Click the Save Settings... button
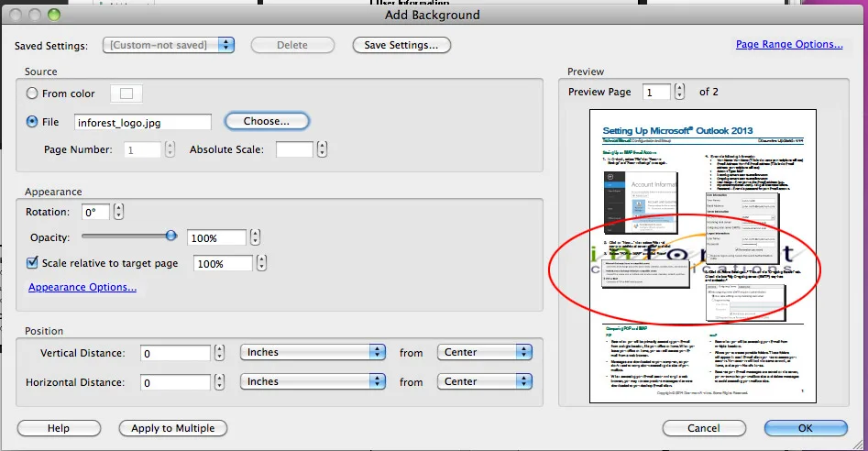This screenshot has width=868, height=451. coord(401,45)
